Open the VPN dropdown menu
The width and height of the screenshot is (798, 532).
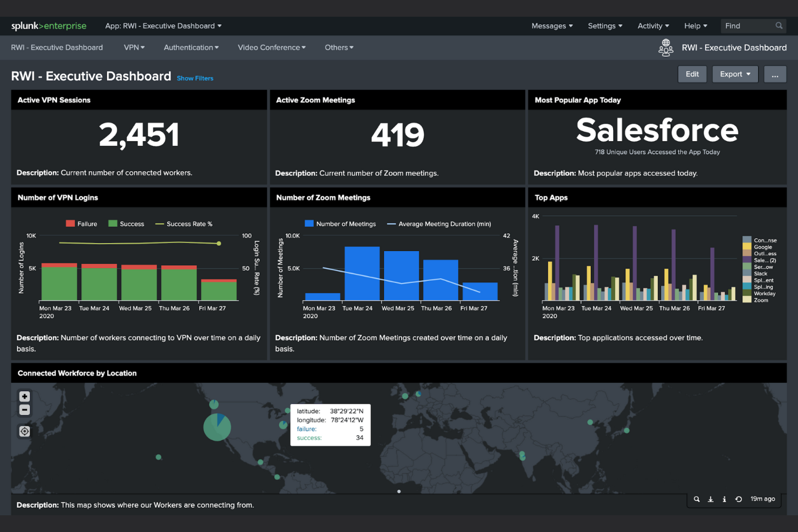tap(134, 47)
